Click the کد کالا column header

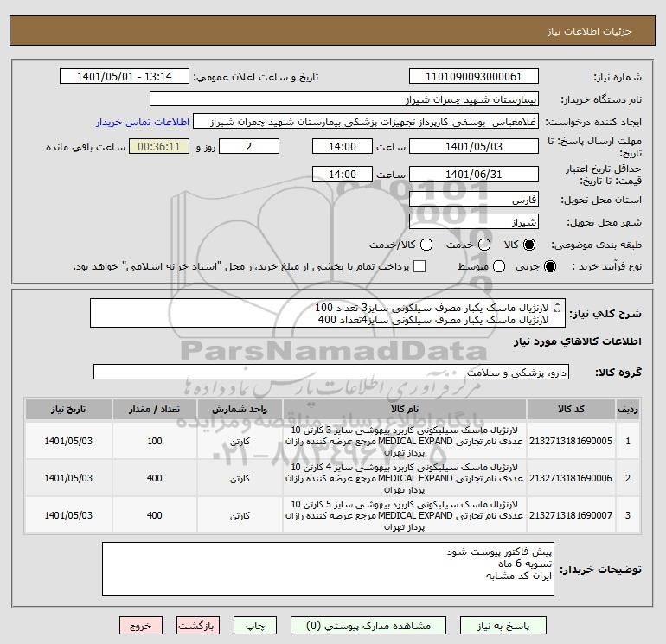[571, 409]
